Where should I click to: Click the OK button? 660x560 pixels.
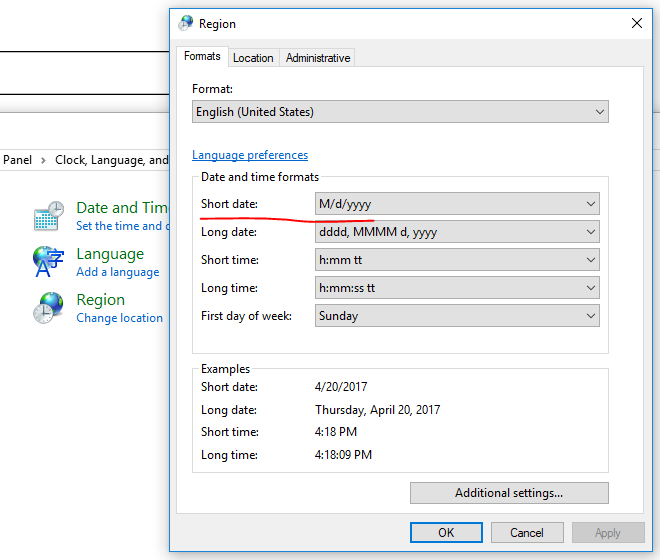coord(446,533)
